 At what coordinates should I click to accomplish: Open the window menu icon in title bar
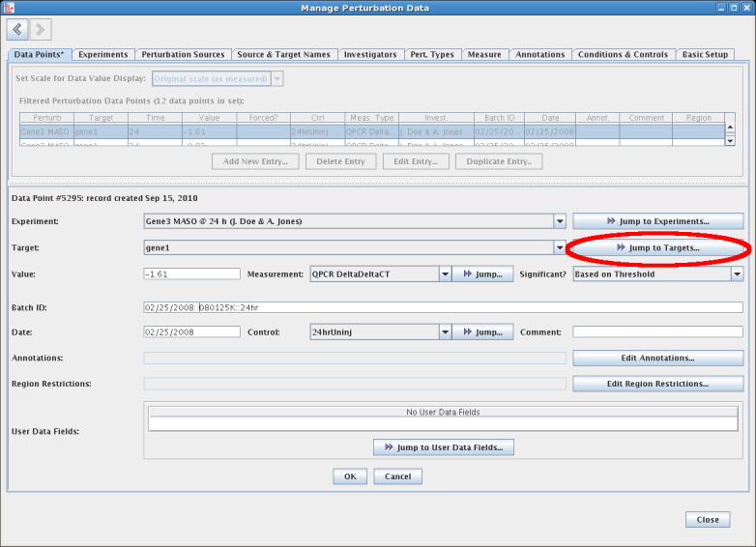point(9,8)
